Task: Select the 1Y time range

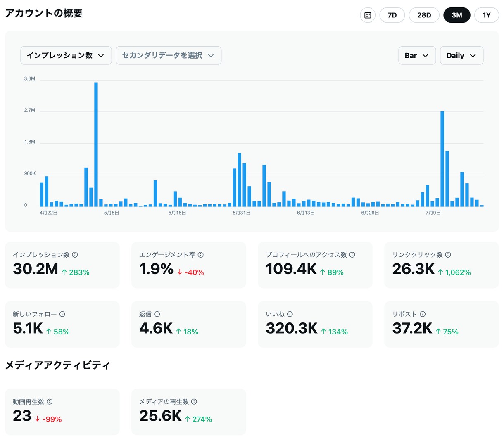Action: pyautogui.click(x=487, y=15)
